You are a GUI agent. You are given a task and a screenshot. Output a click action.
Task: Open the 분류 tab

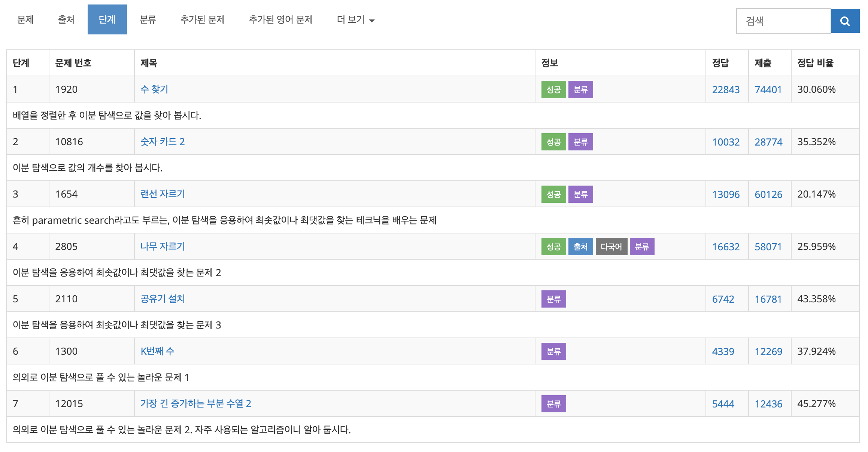pyautogui.click(x=148, y=20)
